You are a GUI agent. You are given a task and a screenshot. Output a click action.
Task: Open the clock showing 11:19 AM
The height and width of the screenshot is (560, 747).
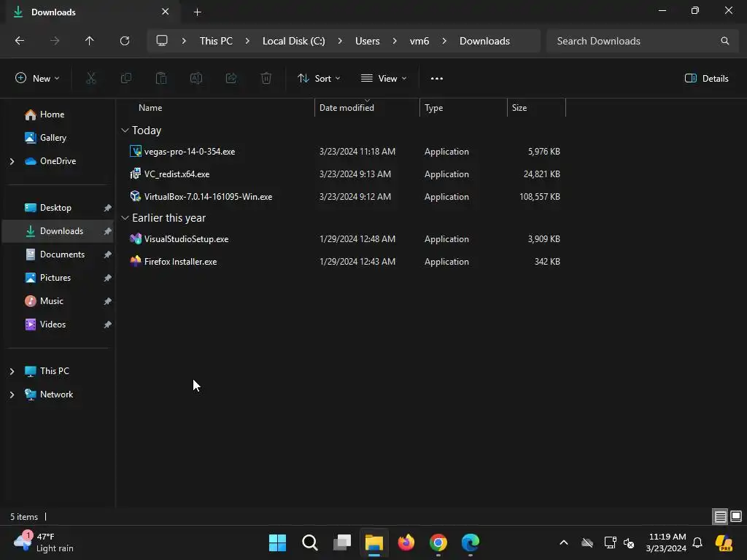[667, 542]
